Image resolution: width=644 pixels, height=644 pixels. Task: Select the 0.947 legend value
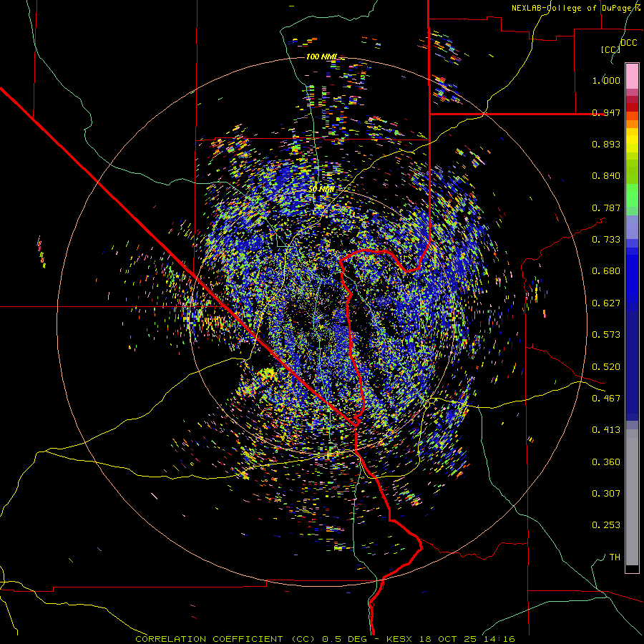tap(606, 112)
